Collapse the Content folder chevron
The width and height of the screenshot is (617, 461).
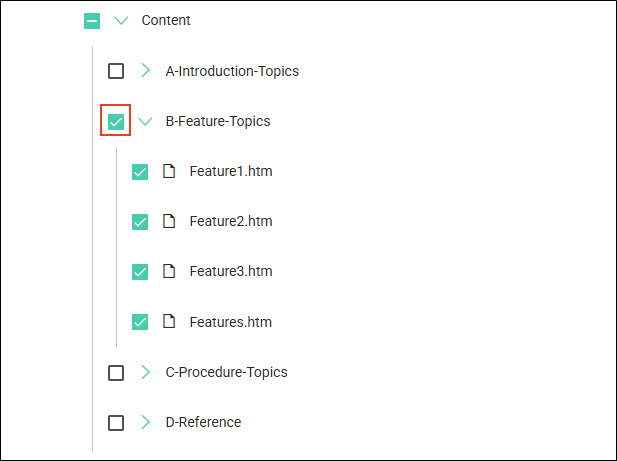(122, 20)
